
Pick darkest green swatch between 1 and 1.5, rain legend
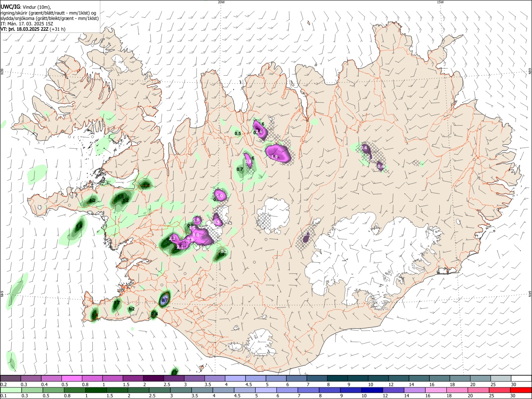click(x=96, y=390)
